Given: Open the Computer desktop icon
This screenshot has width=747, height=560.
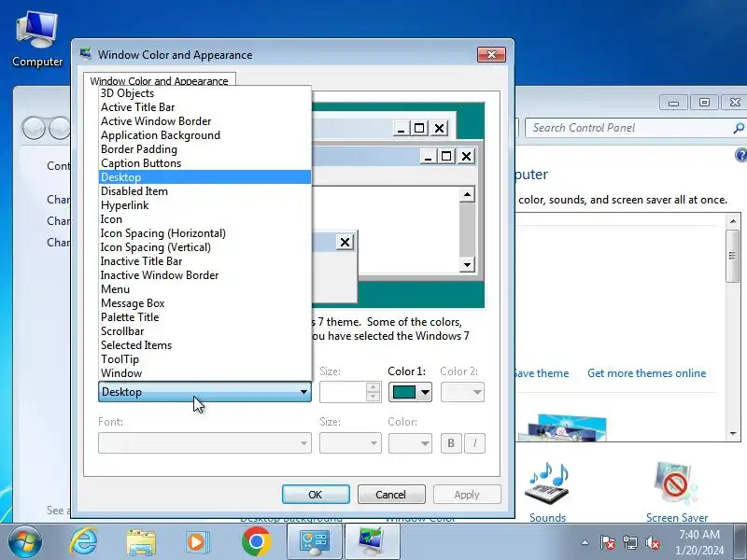Looking at the screenshot, I should click(x=37, y=40).
